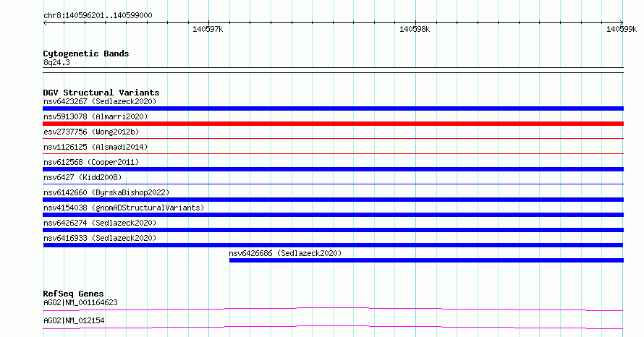Click the blue bar of nsv612568
The width and height of the screenshot is (644, 337).
coord(333,169)
